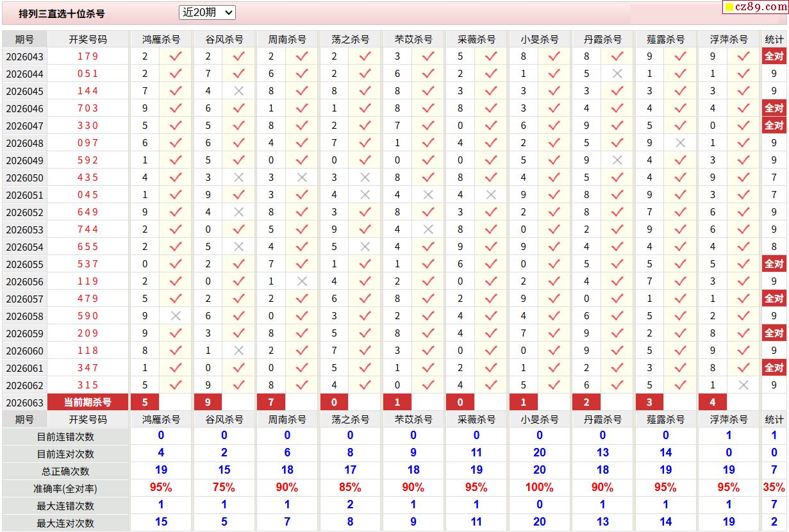The height and width of the screenshot is (532, 789).
Task: Open the 近20期 period dropdown
Action: click(207, 12)
